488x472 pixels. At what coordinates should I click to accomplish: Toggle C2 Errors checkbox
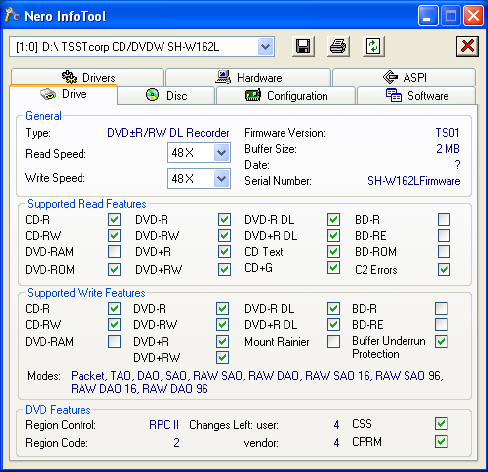[x=444, y=269]
